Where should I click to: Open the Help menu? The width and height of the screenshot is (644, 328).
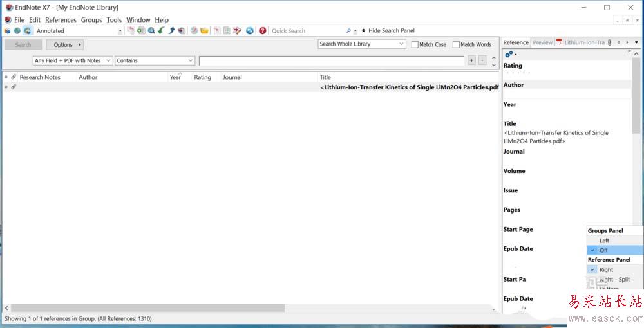pos(162,20)
